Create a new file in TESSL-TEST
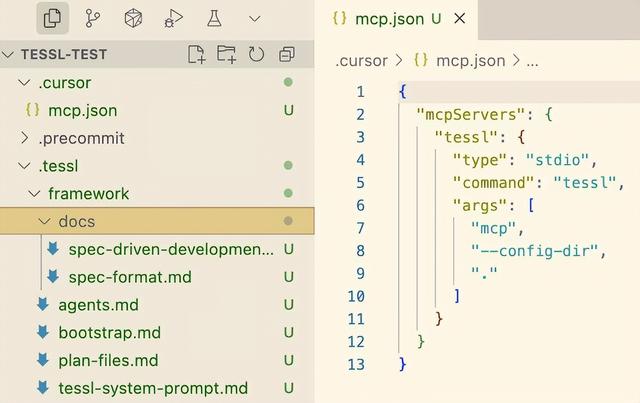This screenshot has width=640, height=403. point(197,54)
